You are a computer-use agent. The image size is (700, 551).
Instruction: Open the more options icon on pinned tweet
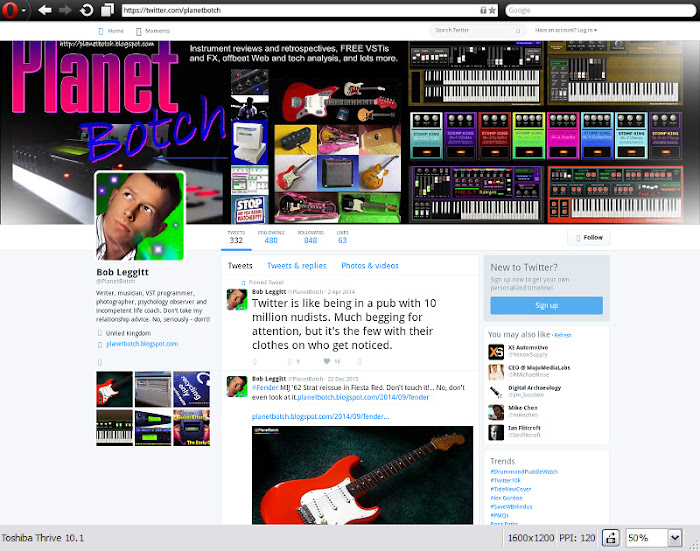360,361
